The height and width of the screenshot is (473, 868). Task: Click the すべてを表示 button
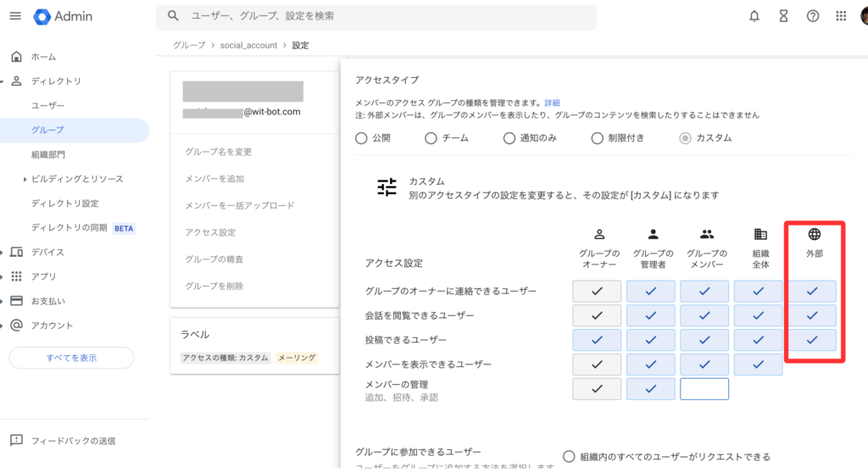(x=71, y=358)
